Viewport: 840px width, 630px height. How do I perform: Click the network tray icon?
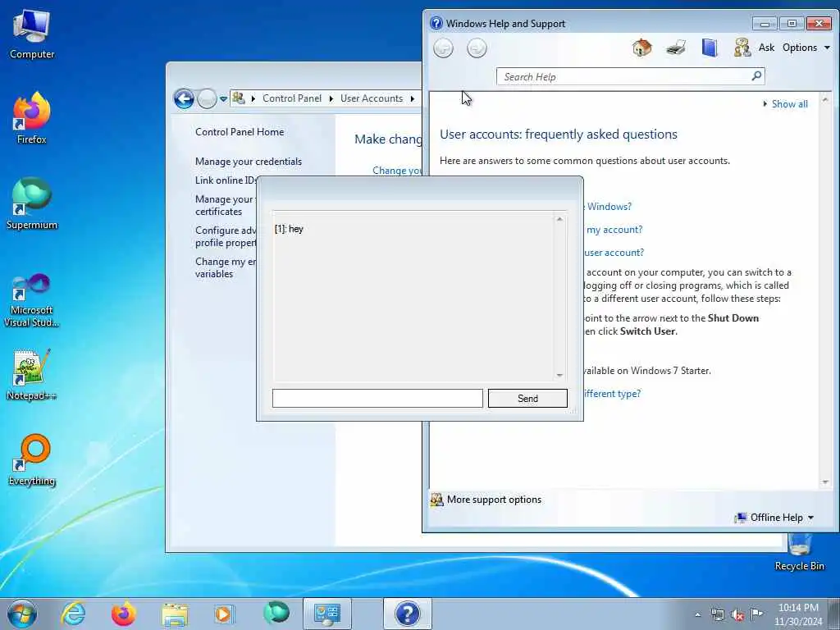[x=717, y=615]
